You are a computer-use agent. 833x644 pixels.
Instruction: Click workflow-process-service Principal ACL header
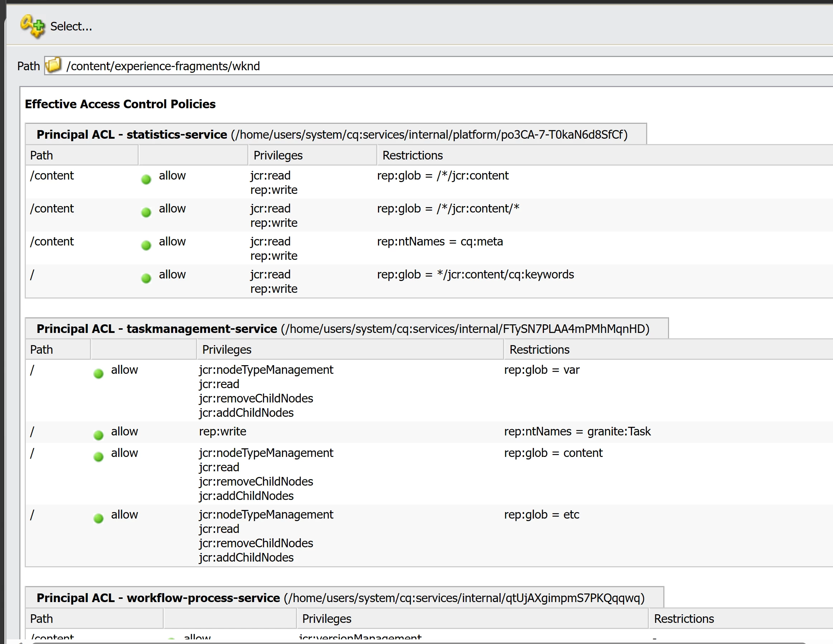(x=340, y=597)
